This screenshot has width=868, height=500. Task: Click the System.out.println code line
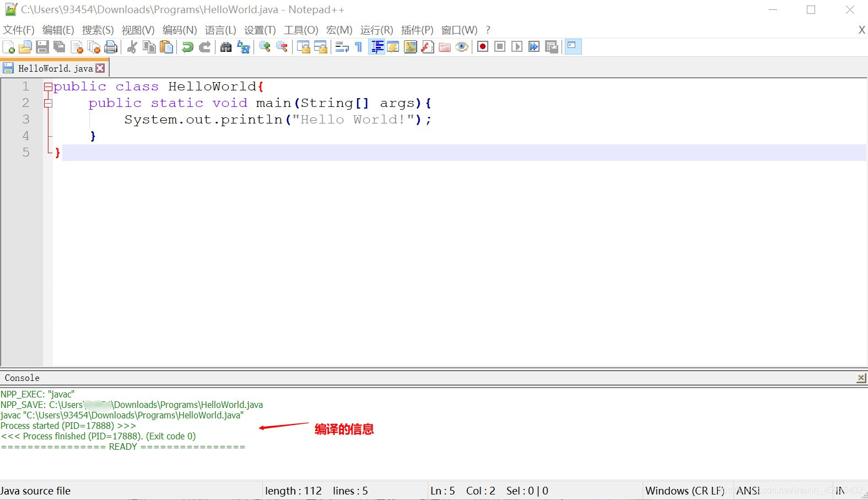278,120
